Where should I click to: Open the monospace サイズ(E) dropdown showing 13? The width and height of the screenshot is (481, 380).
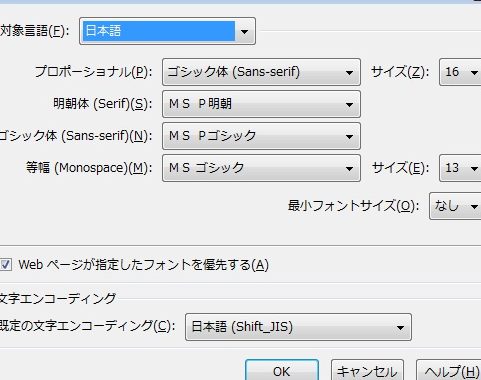[x=460, y=168]
